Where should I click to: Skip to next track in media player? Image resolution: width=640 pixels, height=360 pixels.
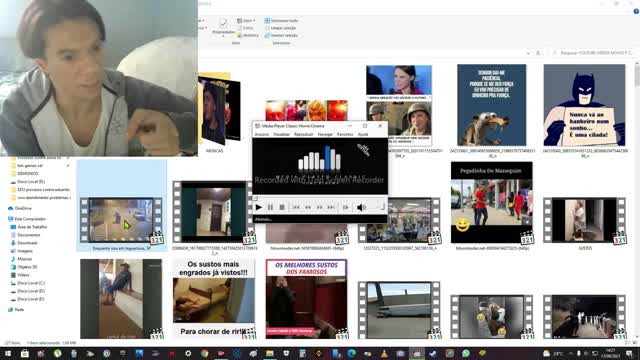click(x=331, y=207)
